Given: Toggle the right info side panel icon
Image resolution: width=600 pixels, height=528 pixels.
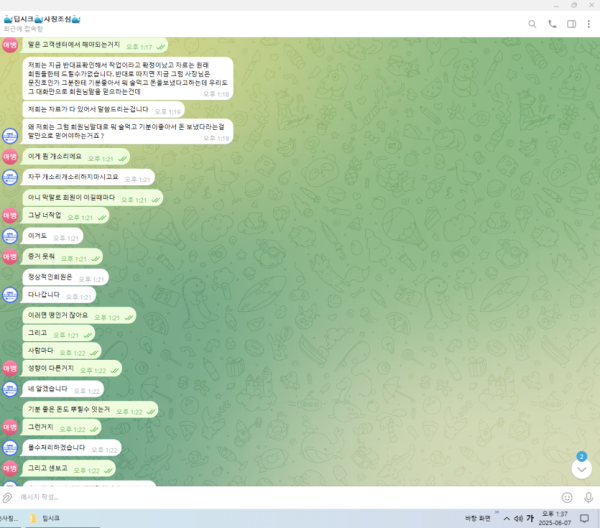Looking at the screenshot, I should [571, 24].
